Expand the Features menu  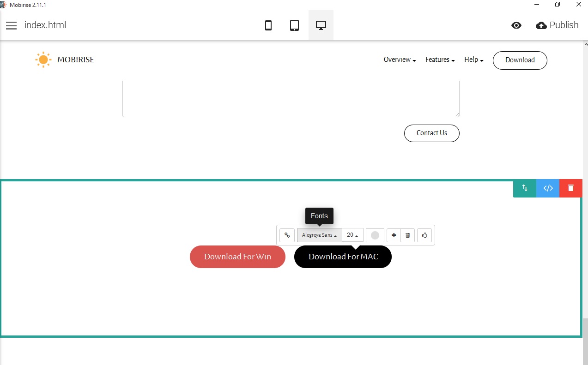click(x=439, y=60)
